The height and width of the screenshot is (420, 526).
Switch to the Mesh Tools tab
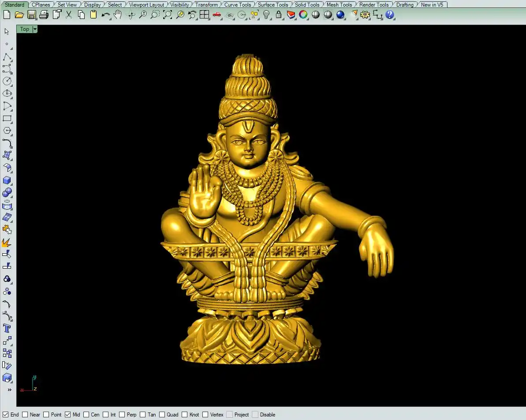click(339, 5)
